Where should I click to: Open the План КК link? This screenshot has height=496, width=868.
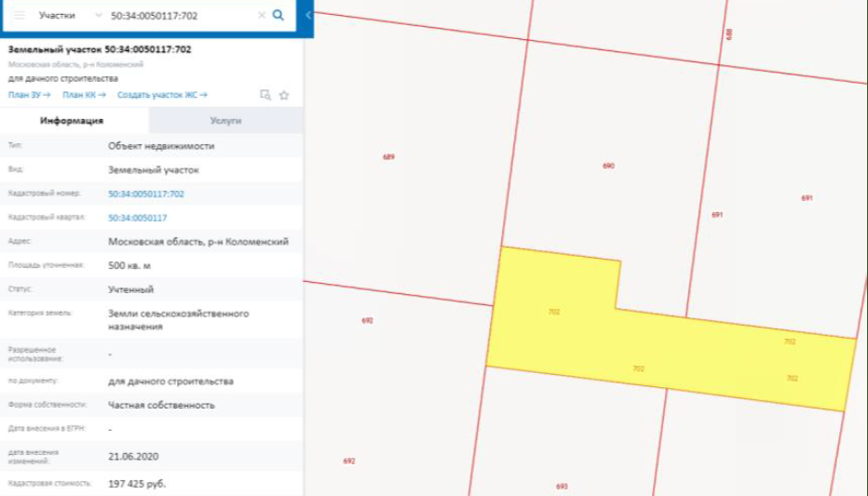(x=83, y=95)
